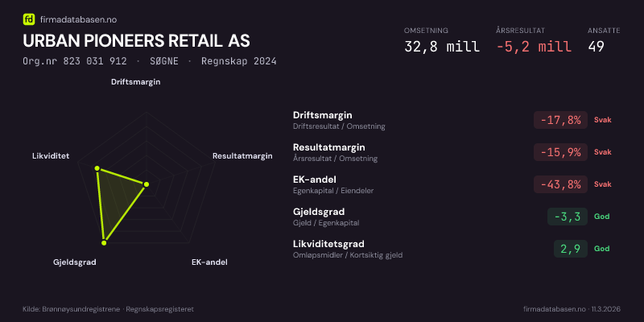Image resolution: width=644 pixels, height=322 pixels.
Task: Click the Likviditet data point on radar chart
Action: (x=97, y=168)
